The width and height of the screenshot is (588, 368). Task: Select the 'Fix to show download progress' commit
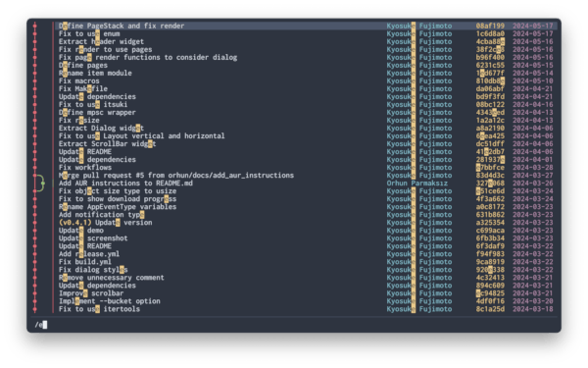point(118,199)
